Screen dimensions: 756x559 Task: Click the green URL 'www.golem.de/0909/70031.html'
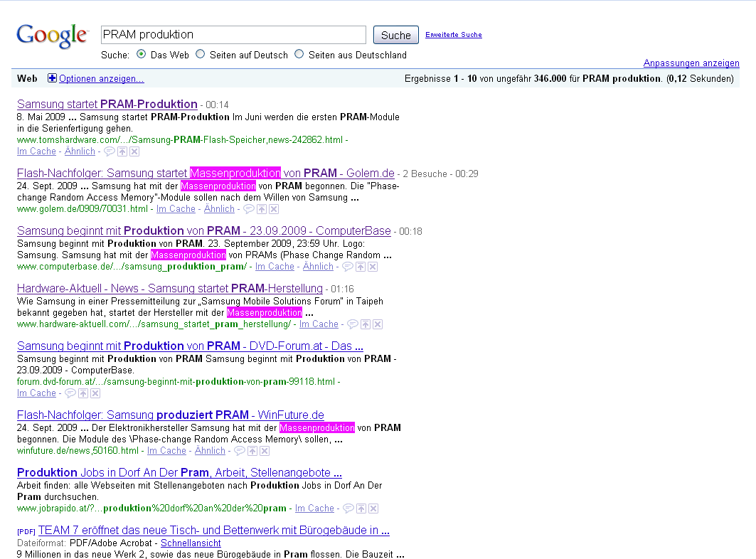tap(82, 209)
